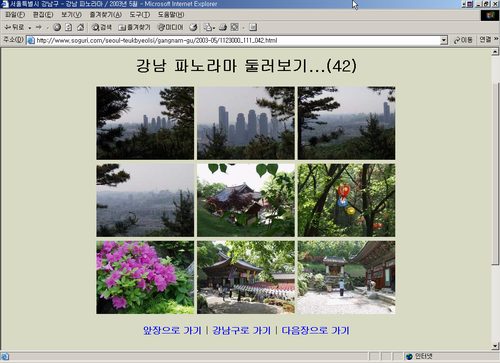500x363 pixels.
Task: Follow the 강남구로 가기 link
Action: [241, 330]
